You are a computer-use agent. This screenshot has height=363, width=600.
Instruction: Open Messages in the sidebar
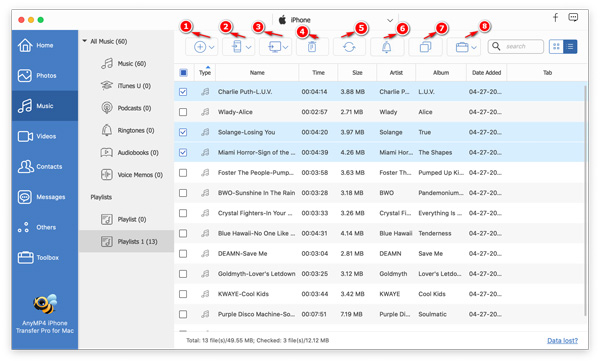44,197
